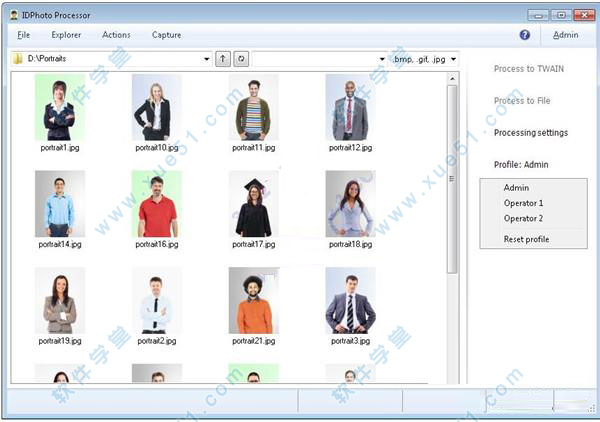This screenshot has width=600, height=422.
Task: Expand the .bmp .gif .jpg filter dropdown
Action: pos(453,59)
